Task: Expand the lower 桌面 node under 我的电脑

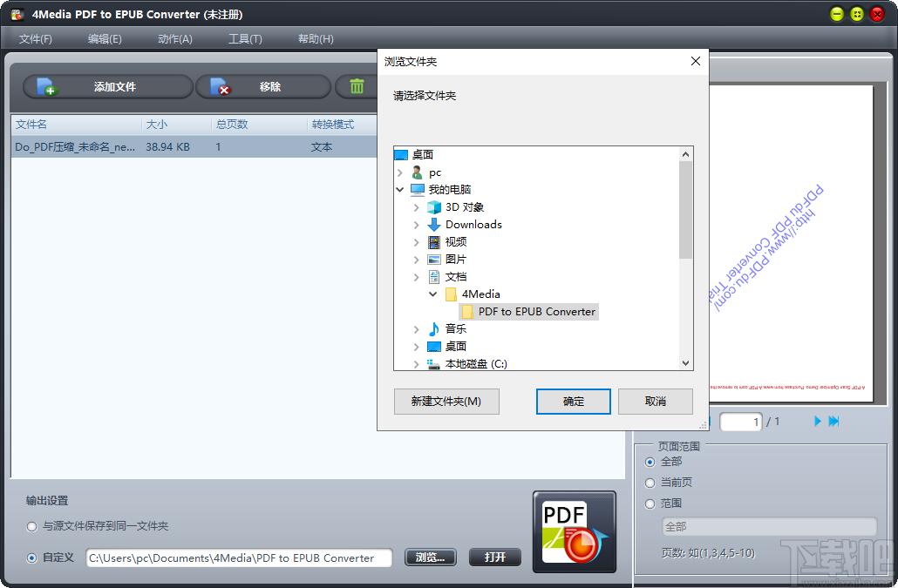Action: tap(417, 347)
